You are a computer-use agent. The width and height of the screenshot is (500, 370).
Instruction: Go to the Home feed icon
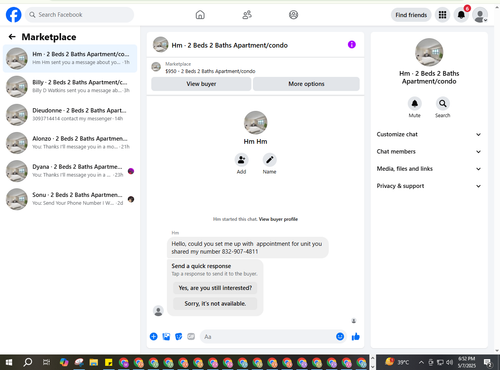click(200, 15)
